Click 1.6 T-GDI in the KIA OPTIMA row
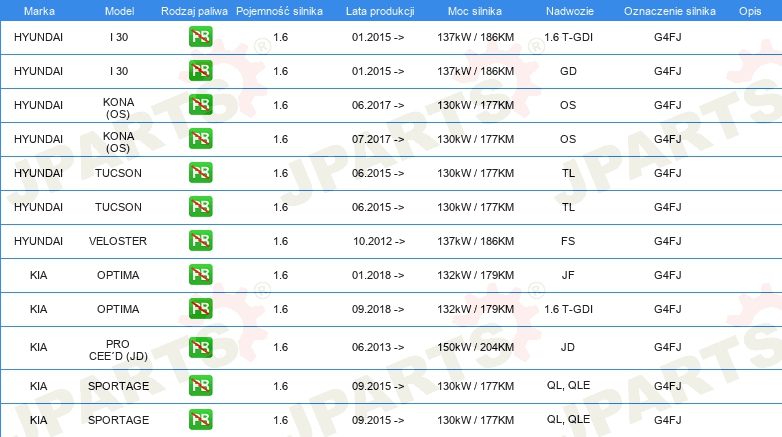The width and height of the screenshot is (782, 437). click(568, 309)
